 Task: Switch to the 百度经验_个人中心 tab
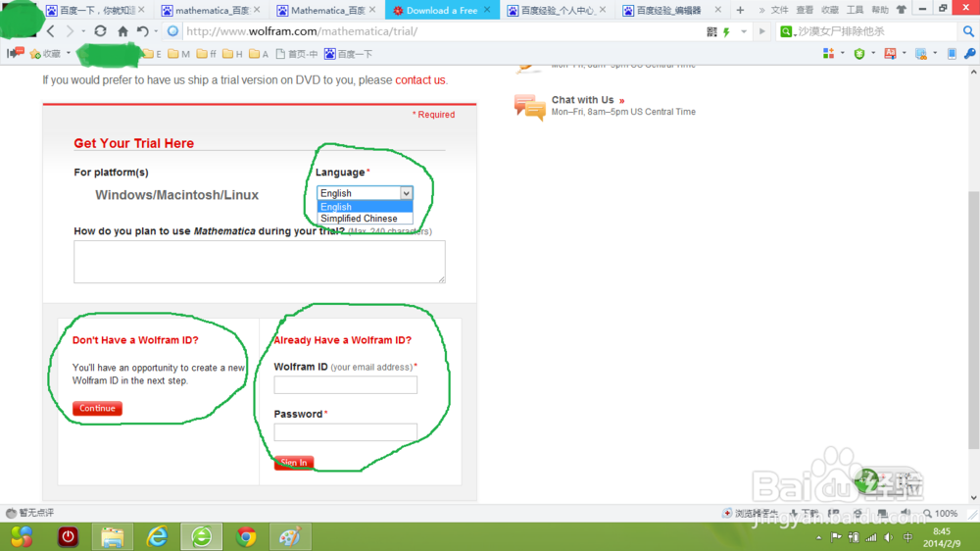tap(557, 10)
